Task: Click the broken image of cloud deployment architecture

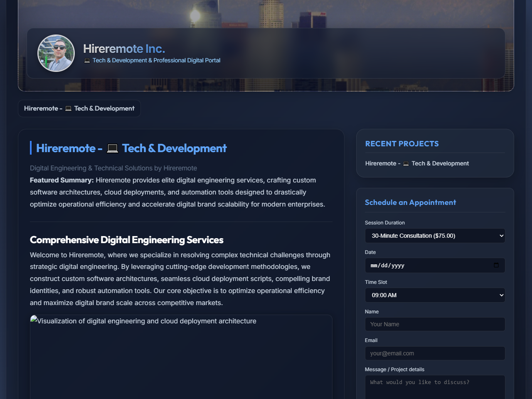Action: coord(181,357)
